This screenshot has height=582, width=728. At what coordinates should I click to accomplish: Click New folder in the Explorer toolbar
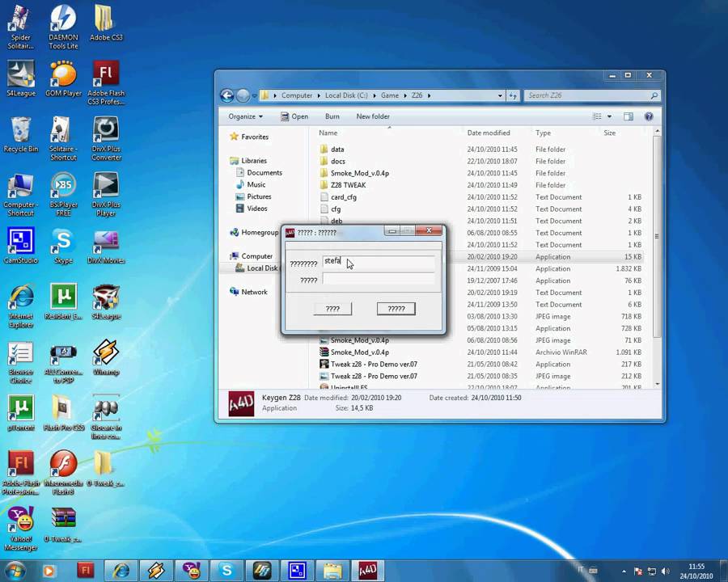pyautogui.click(x=373, y=116)
